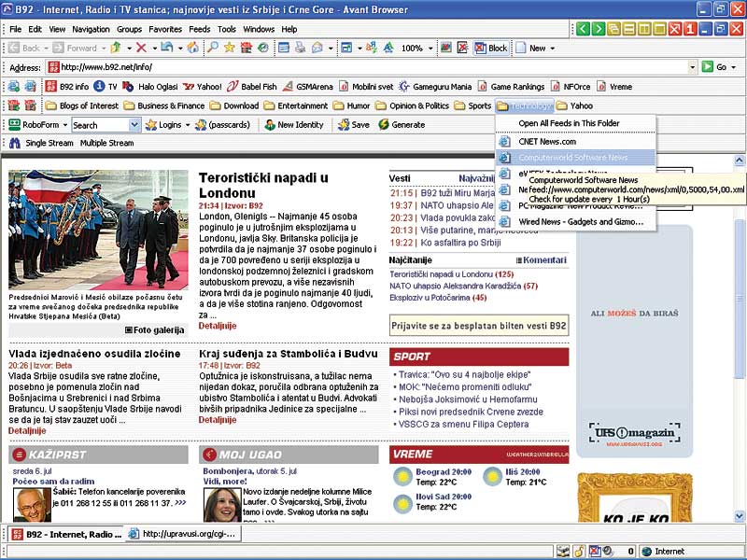
Task: Open History clock icon in toolbar
Action: pyautogui.click(x=263, y=48)
